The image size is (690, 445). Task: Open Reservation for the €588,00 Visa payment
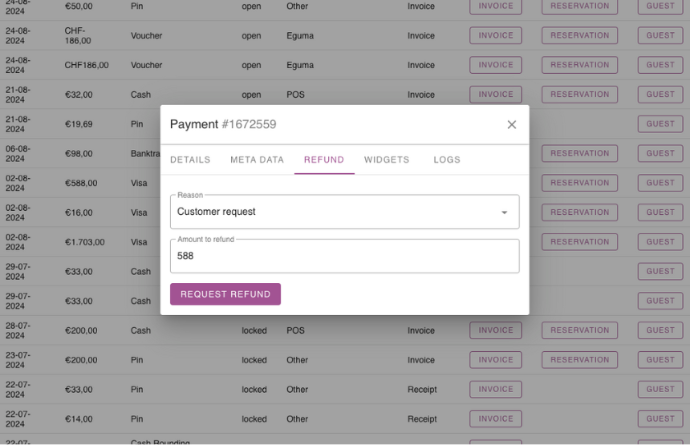579,183
